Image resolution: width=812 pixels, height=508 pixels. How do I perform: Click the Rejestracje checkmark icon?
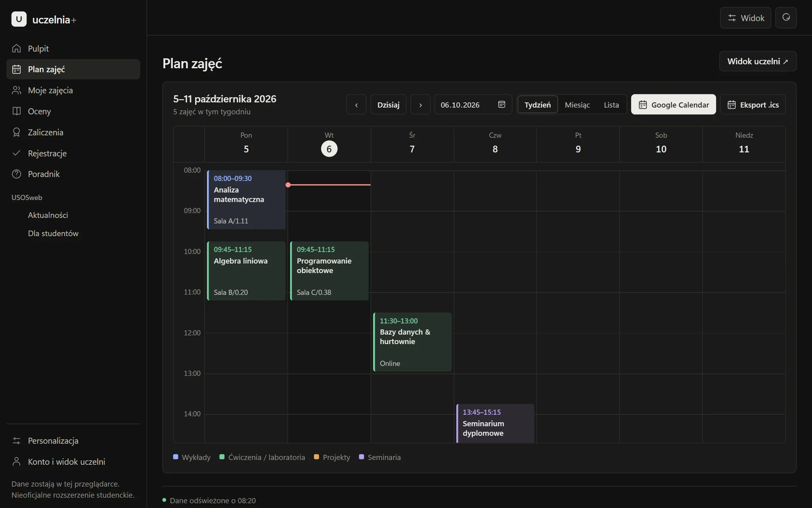(16, 153)
